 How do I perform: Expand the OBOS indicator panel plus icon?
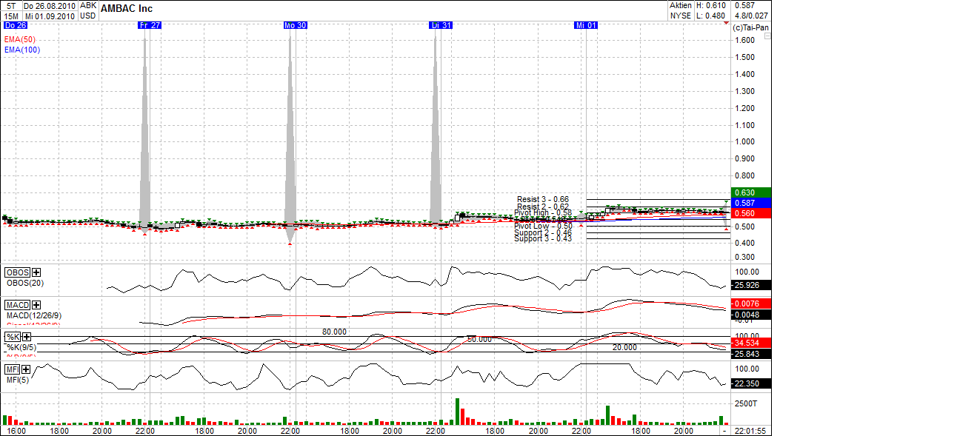tap(36, 272)
